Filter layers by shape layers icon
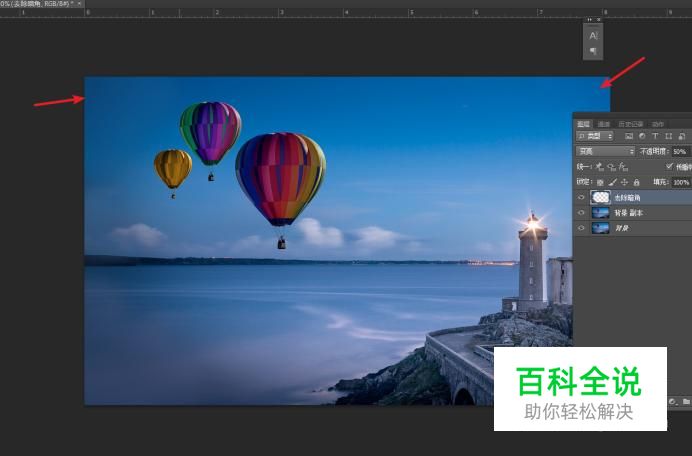The image size is (692, 456). tap(669, 136)
